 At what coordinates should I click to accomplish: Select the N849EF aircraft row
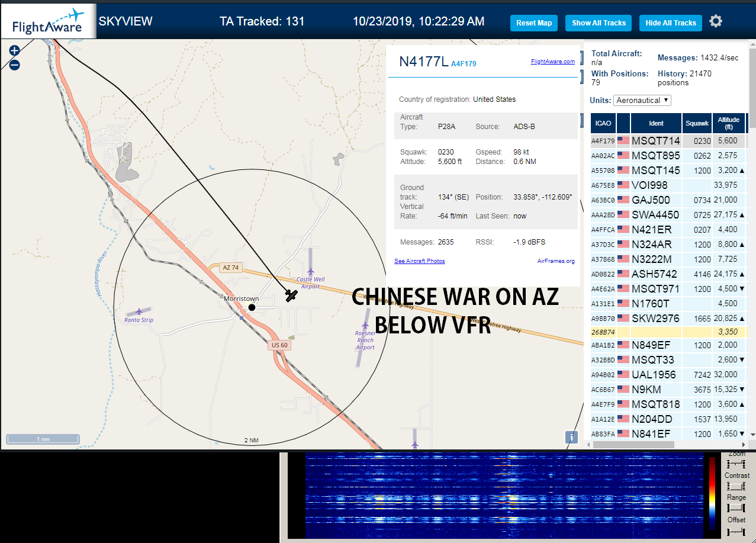668,345
